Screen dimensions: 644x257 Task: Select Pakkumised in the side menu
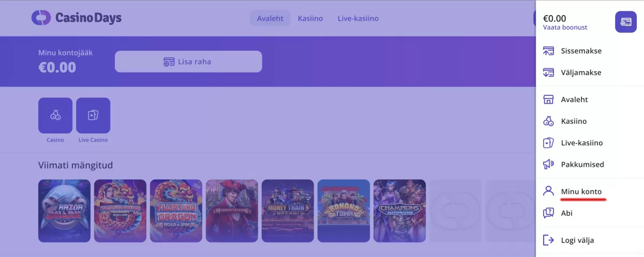(x=582, y=165)
